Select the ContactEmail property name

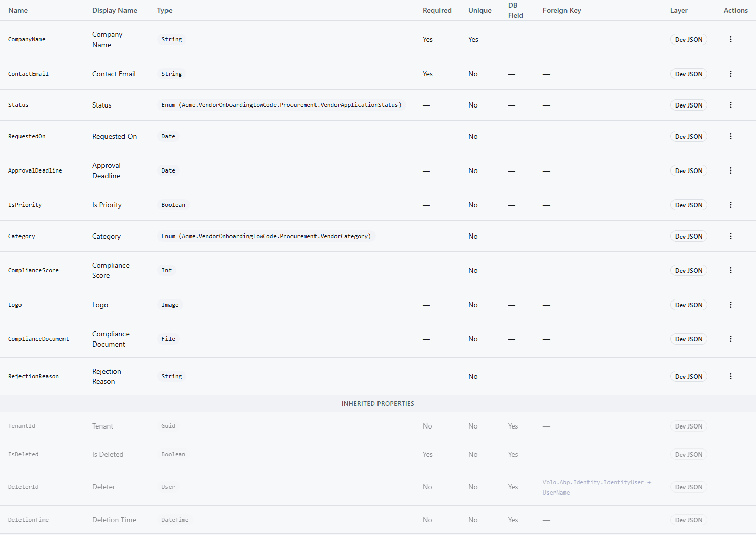pyautogui.click(x=28, y=74)
